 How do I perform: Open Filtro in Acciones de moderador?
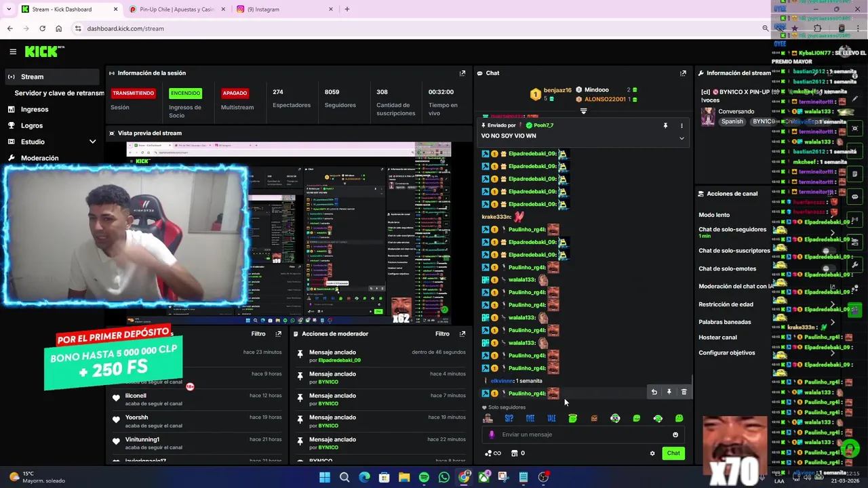[x=442, y=333]
